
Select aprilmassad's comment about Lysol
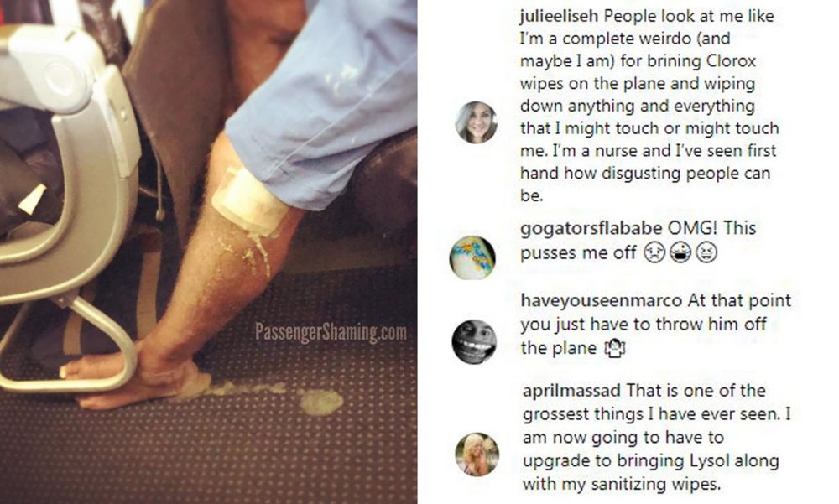coord(656,437)
